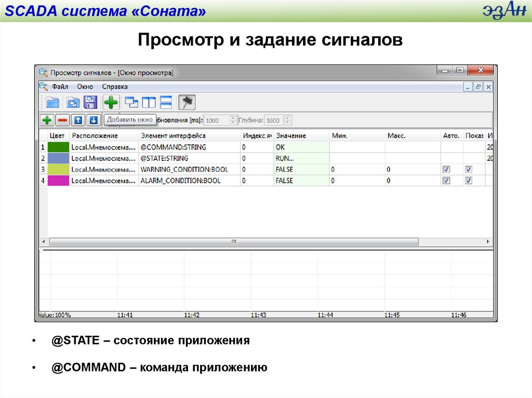
Task: Arrange windows in cascade layout
Action: click(x=132, y=102)
